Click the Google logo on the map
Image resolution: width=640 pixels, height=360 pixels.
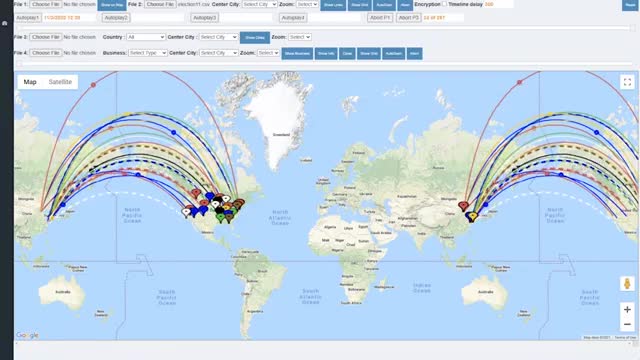coord(27,335)
